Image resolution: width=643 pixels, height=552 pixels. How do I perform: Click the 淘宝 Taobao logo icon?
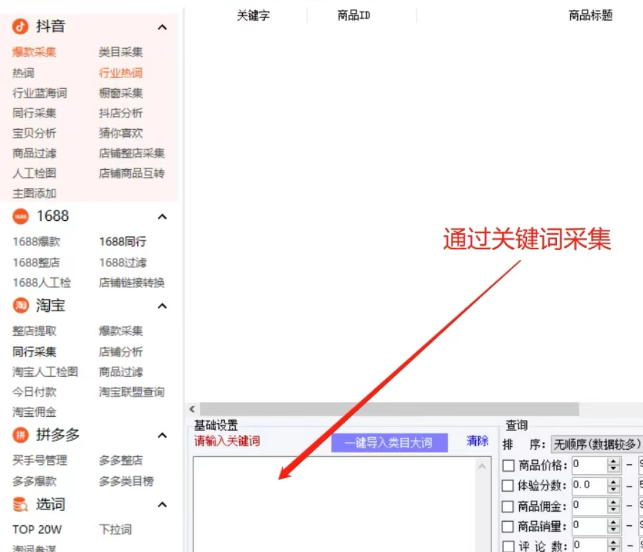21,305
